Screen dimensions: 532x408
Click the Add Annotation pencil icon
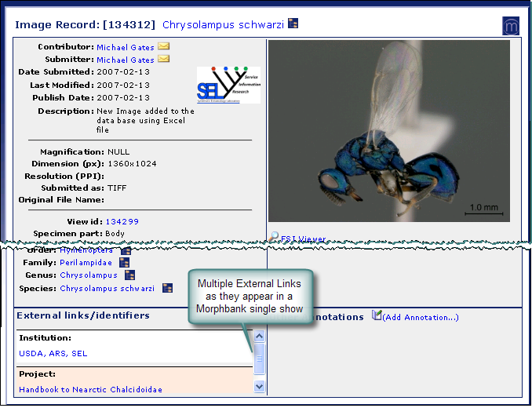[377, 315]
